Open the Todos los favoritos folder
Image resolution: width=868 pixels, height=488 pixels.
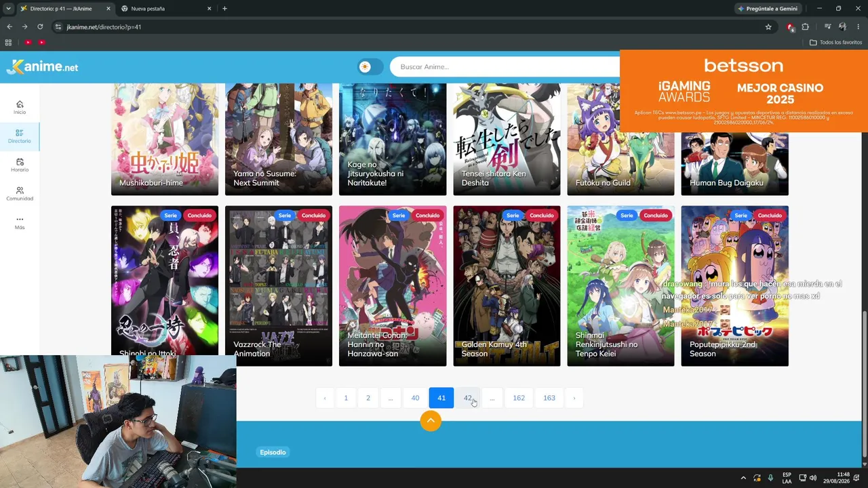pos(836,42)
